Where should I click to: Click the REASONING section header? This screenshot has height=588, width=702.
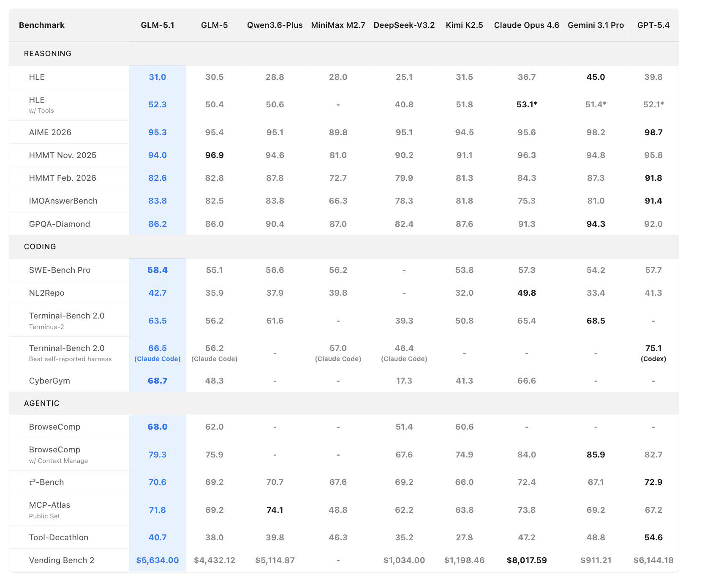coord(48,54)
